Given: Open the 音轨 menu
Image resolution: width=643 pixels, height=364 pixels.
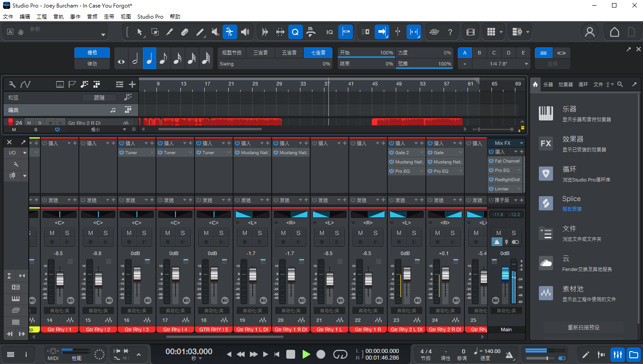Looking at the screenshot, I should 58,17.
